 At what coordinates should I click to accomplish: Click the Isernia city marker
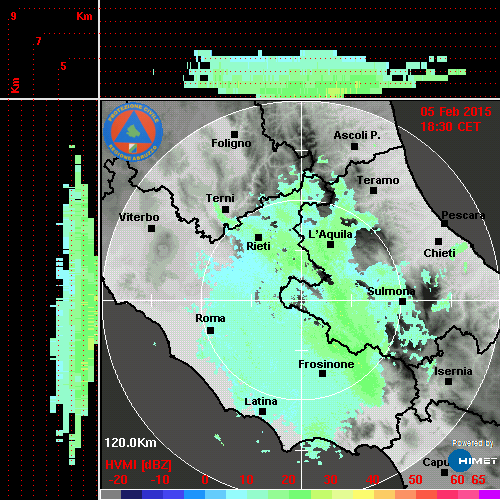(x=449, y=381)
